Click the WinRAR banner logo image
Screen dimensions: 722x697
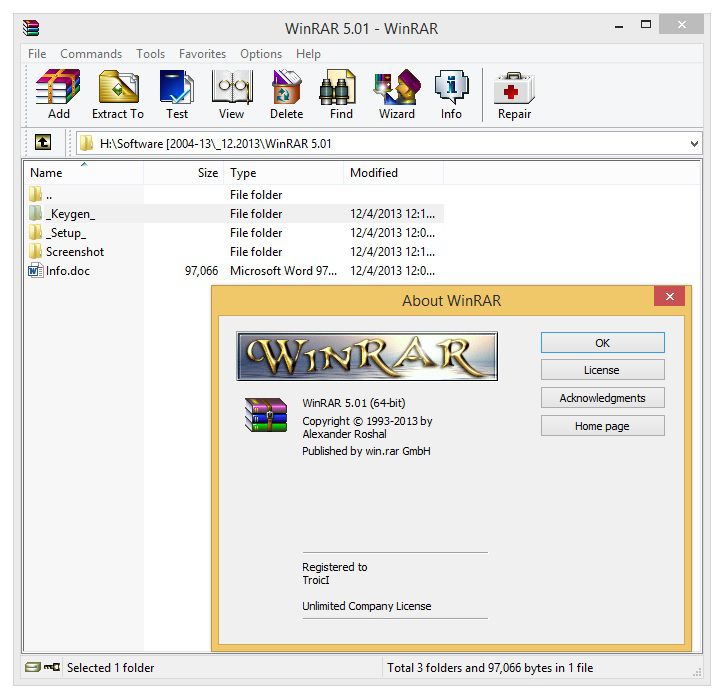click(367, 356)
